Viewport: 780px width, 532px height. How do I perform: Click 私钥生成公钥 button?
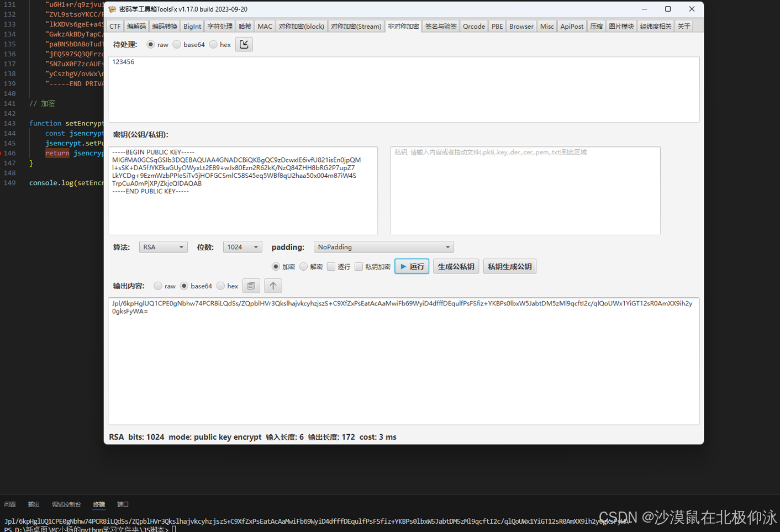(509, 266)
